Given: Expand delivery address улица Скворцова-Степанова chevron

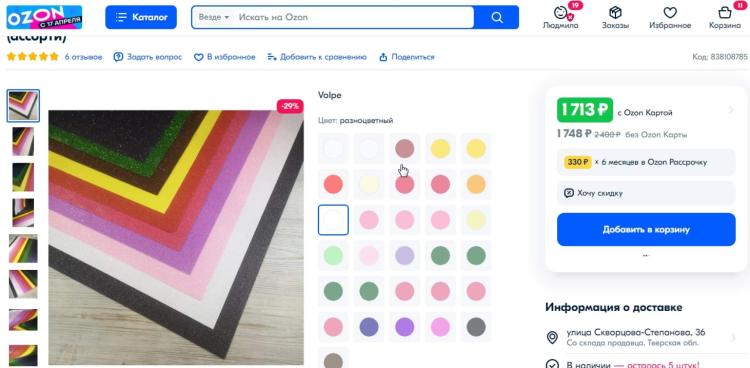Looking at the screenshot, I should coord(733,337).
